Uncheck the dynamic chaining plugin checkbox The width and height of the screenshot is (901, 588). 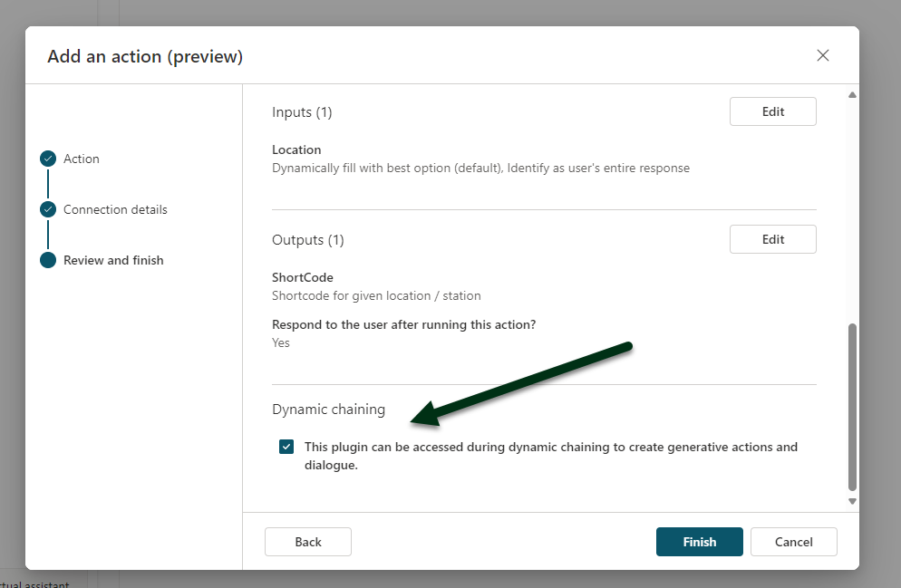click(286, 447)
